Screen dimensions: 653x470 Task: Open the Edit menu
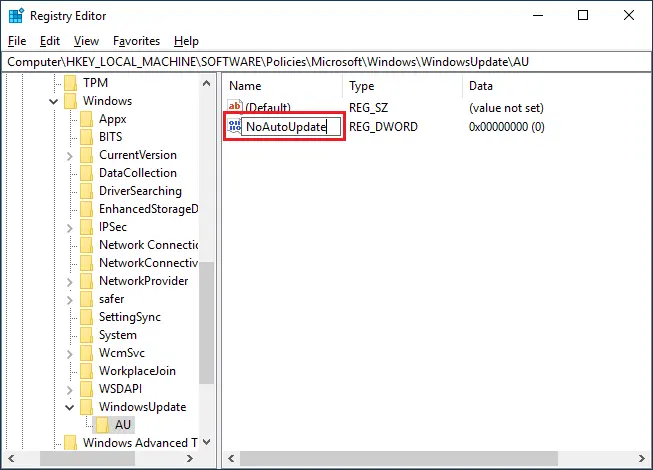(50, 41)
